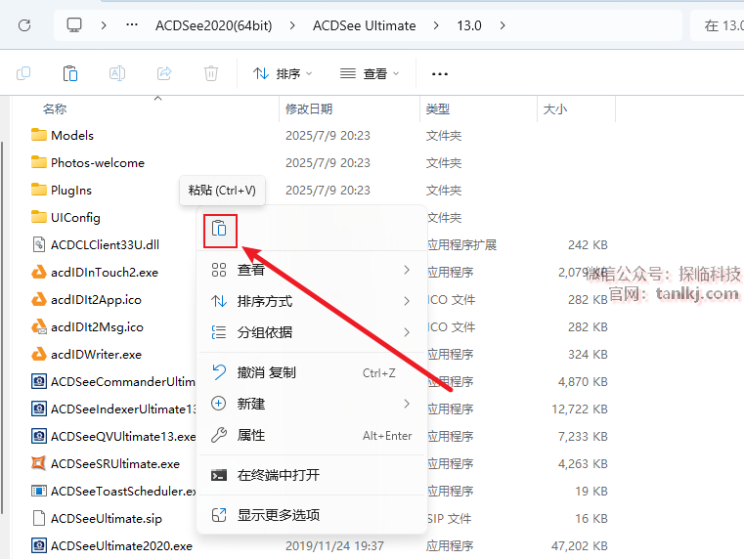The height and width of the screenshot is (560, 744).
Task: Sort by 名称 column header
Action: pos(55,109)
